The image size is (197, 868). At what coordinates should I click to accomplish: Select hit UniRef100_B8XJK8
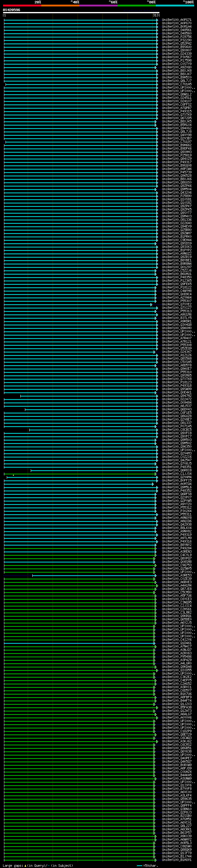click(x=176, y=71)
